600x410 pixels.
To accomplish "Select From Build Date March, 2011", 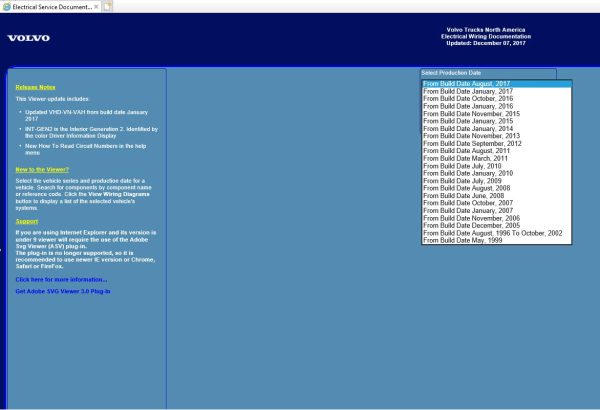I will pyautogui.click(x=497, y=158).
